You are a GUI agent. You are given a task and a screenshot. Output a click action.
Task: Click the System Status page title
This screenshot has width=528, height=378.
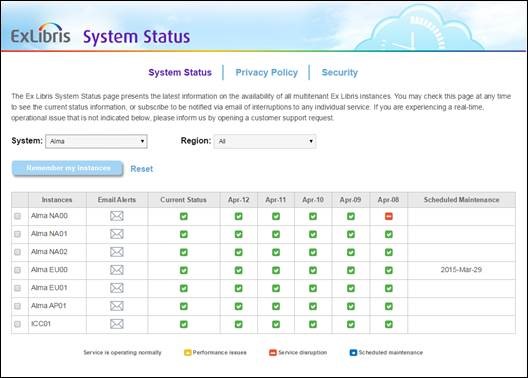(136, 37)
